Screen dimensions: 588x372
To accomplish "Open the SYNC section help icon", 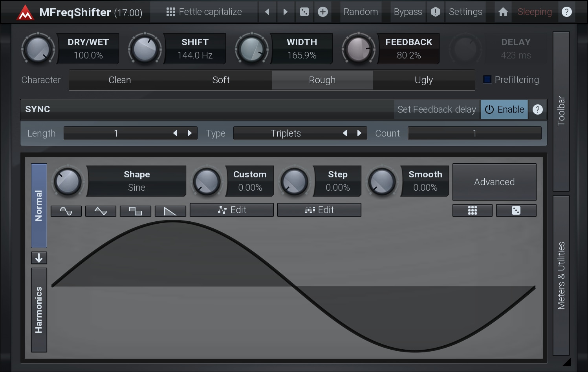I will coord(537,109).
